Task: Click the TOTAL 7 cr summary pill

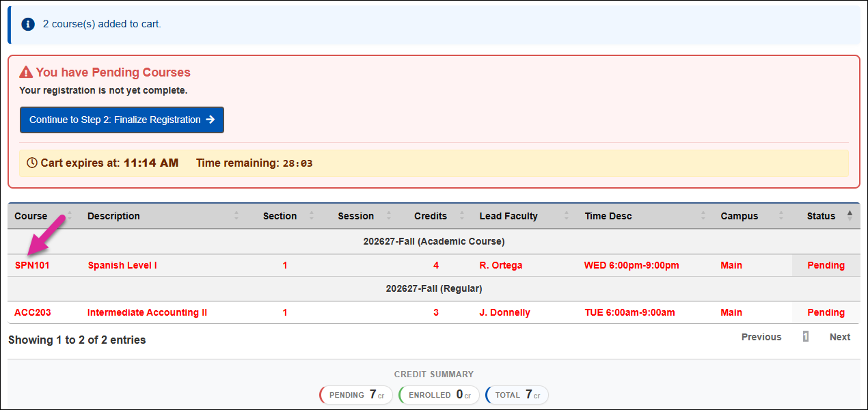Action: tap(517, 395)
